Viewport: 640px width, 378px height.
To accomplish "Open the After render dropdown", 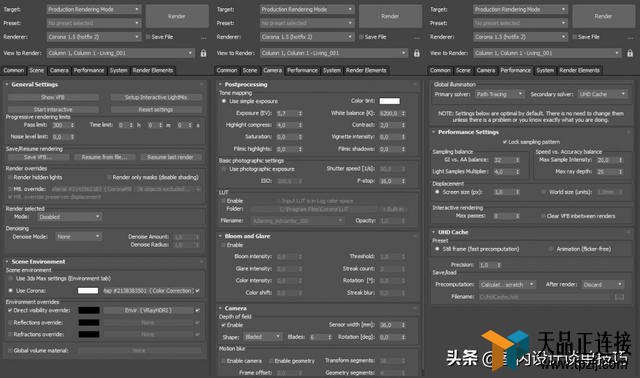I will tap(602, 285).
